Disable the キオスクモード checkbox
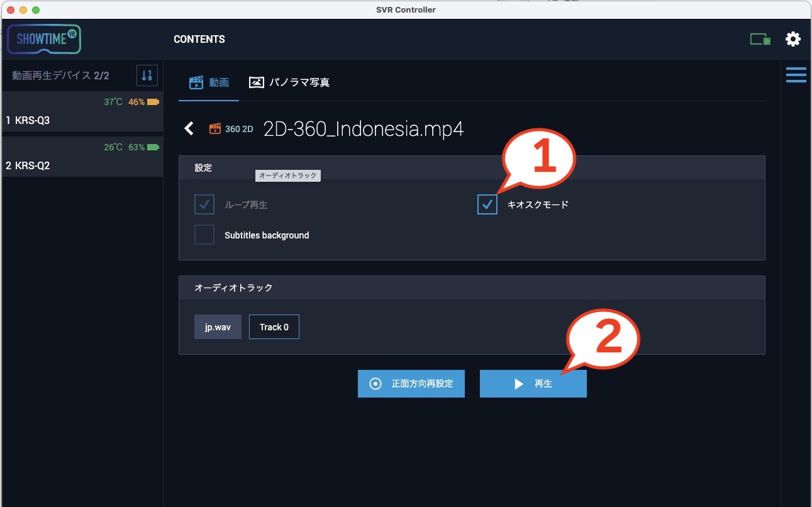This screenshot has width=812, height=507. (x=487, y=204)
